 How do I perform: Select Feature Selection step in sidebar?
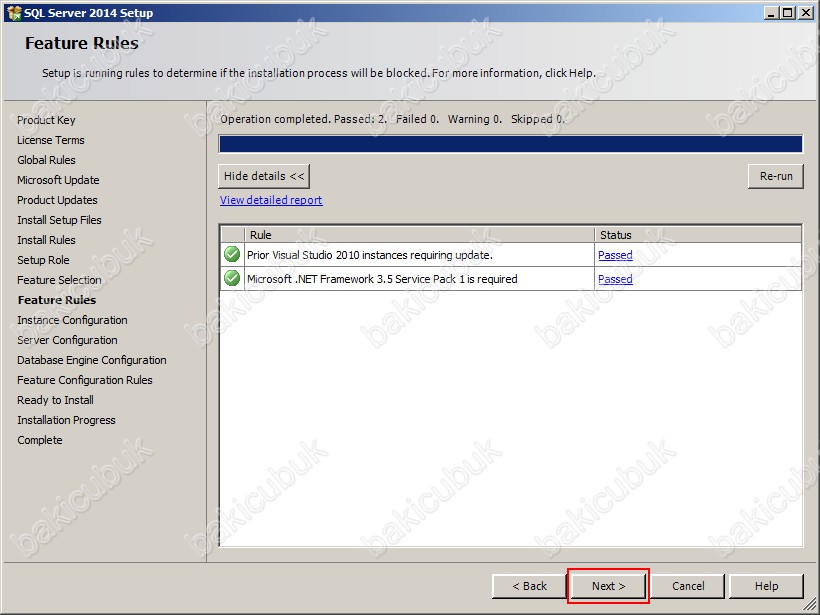59,280
